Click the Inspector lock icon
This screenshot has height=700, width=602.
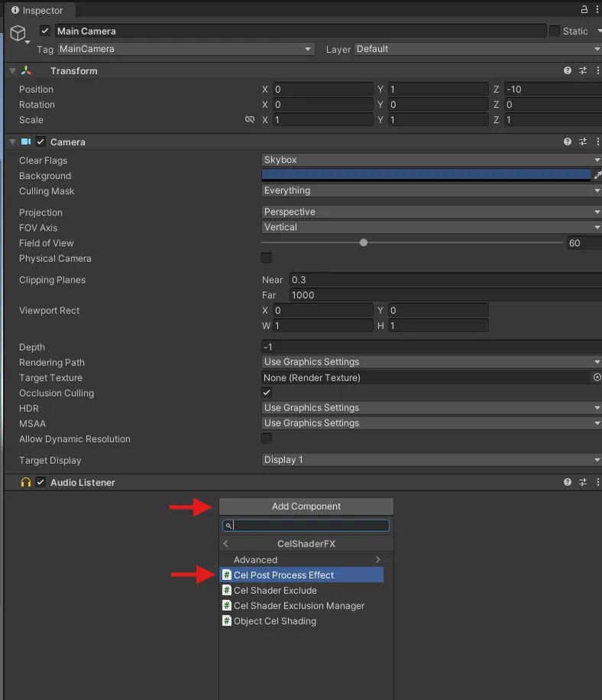tap(584, 9)
